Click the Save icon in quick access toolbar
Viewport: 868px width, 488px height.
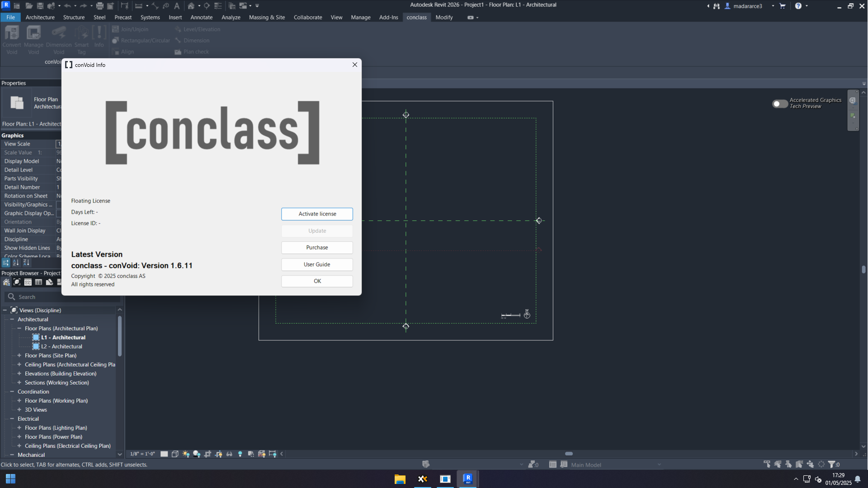[40, 6]
